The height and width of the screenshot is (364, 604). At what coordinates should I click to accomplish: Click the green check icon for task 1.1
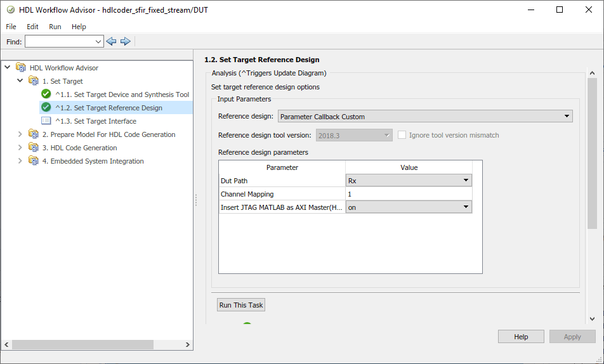click(46, 94)
